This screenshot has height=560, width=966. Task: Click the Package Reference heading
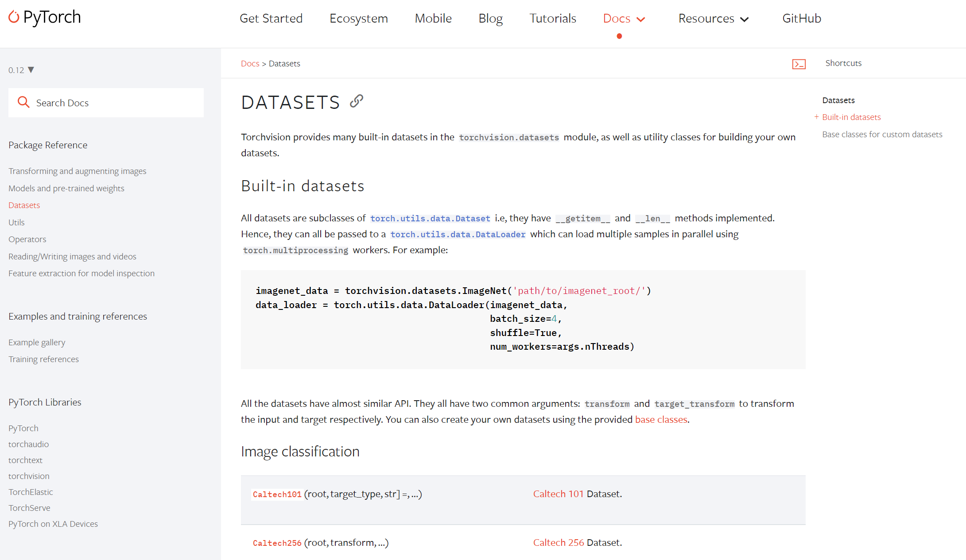click(x=48, y=145)
